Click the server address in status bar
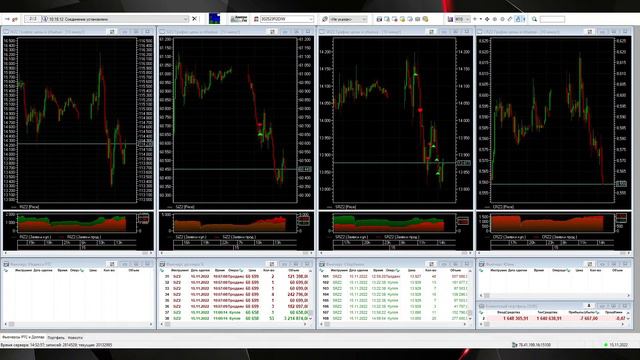The image size is (640, 360). point(534,345)
